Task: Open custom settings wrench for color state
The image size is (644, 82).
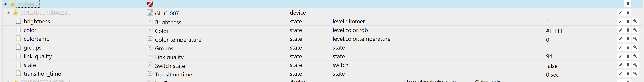Action: point(635,30)
